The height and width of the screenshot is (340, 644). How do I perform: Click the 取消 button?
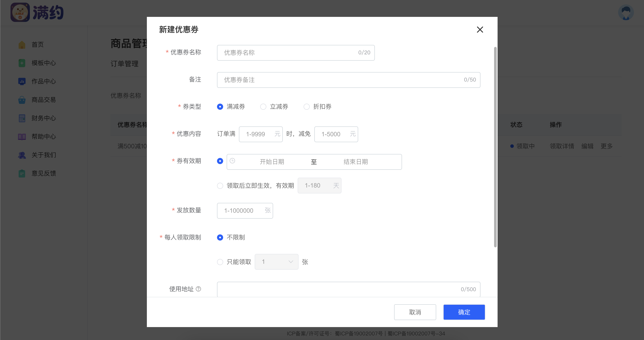pyautogui.click(x=415, y=312)
